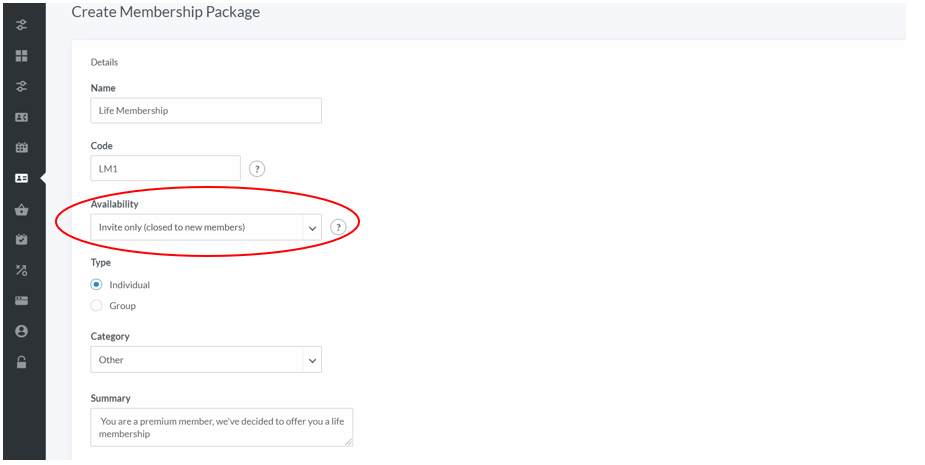Click the help icon next to Code

tap(257, 169)
